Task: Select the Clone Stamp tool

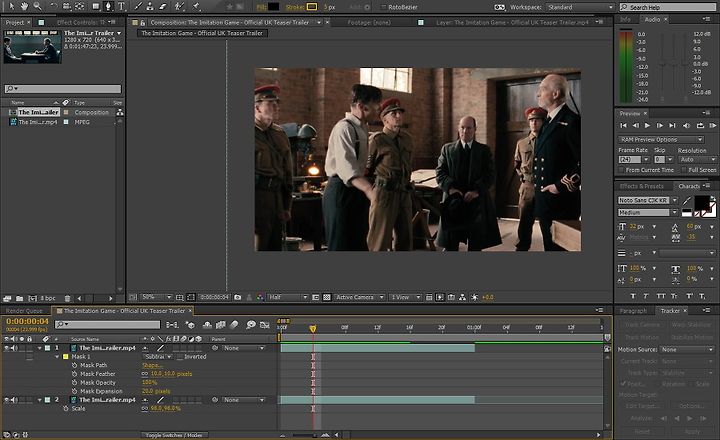Action: tap(150, 6)
